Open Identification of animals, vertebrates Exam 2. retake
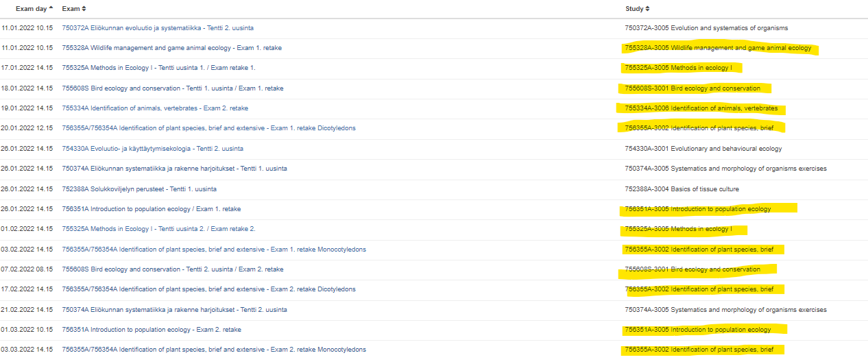Image resolution: width=868 pixels, height=364 pixels. pos(155,108)
